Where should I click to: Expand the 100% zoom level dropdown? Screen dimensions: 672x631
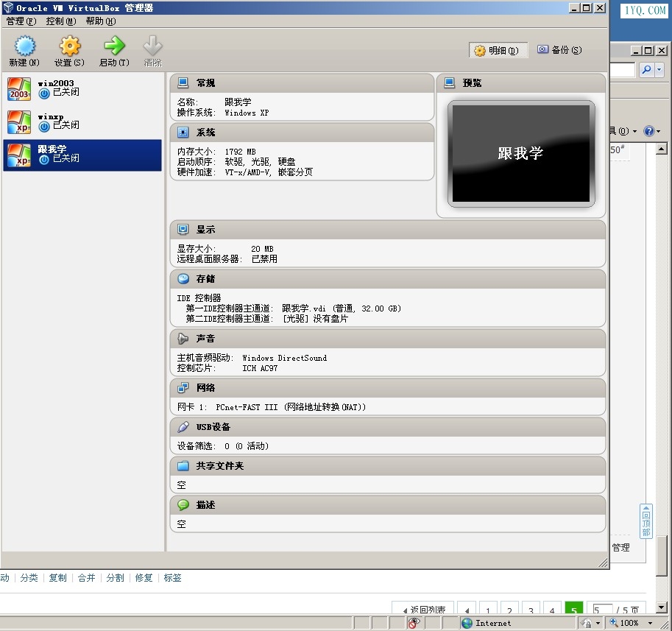650,624
